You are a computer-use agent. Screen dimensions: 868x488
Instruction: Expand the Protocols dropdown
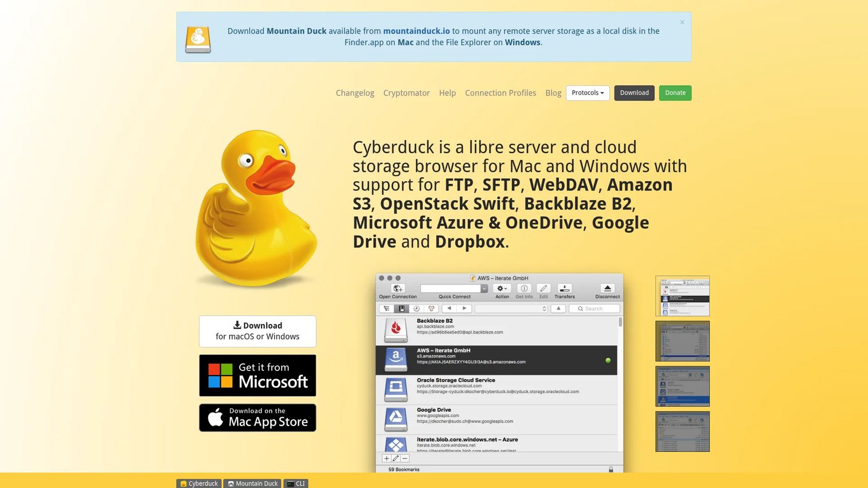tap(588, 93)
